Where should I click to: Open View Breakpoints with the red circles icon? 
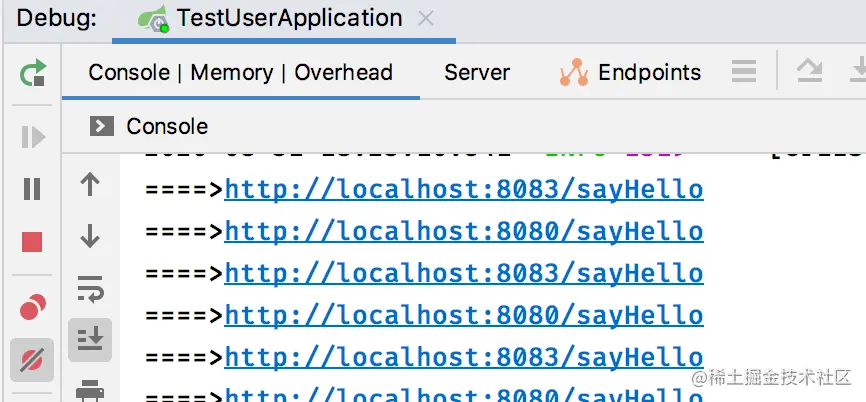tap(33, 307)
